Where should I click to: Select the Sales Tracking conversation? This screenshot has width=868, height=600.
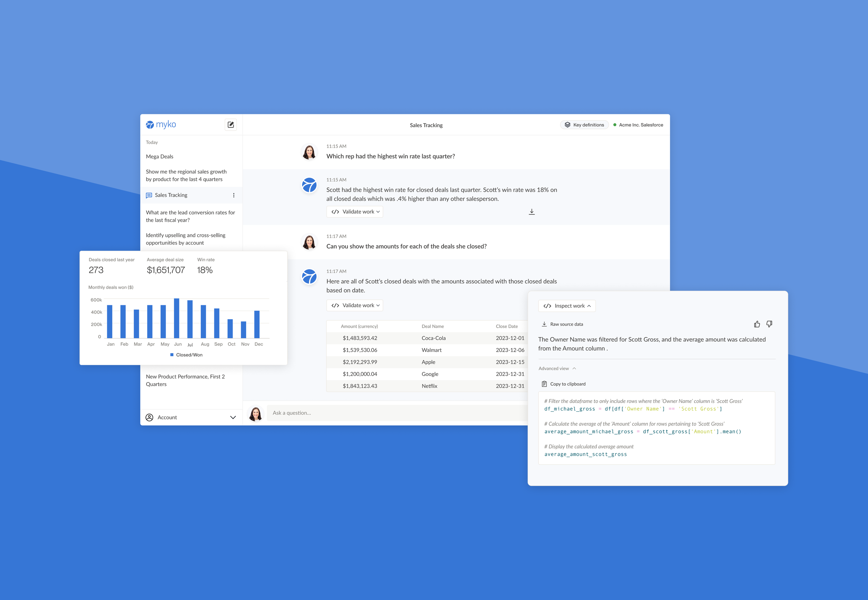coord(171,195)
